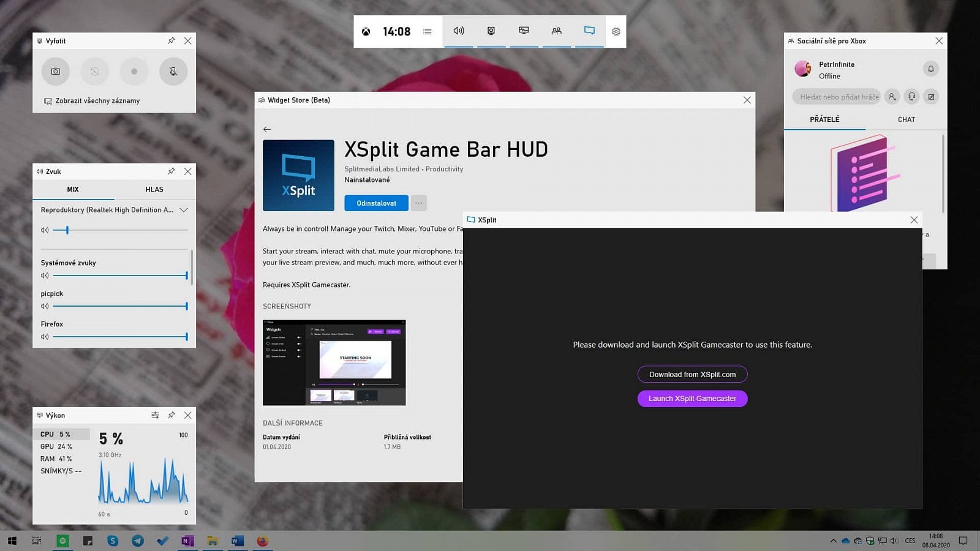
Task: Mute the main speaker volume
Action: pos(45,230)
